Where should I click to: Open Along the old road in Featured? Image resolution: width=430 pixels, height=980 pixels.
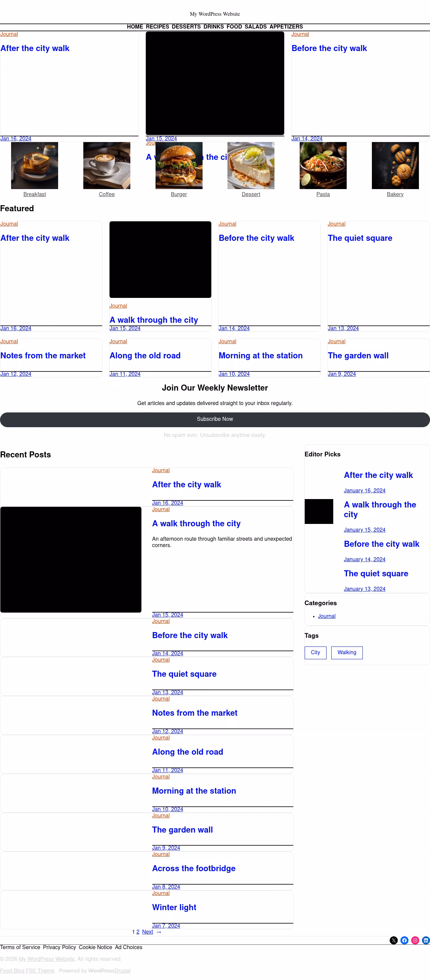click(x=145, y=356)
